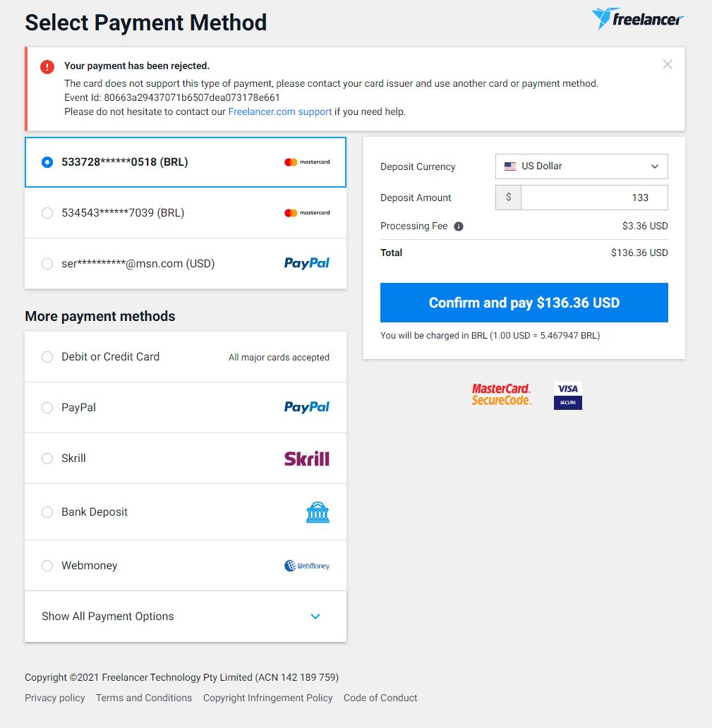Click the Bank Deposit building icon
Screen dimensions: 712x728
pyautogui.click(x=318, y=512)
